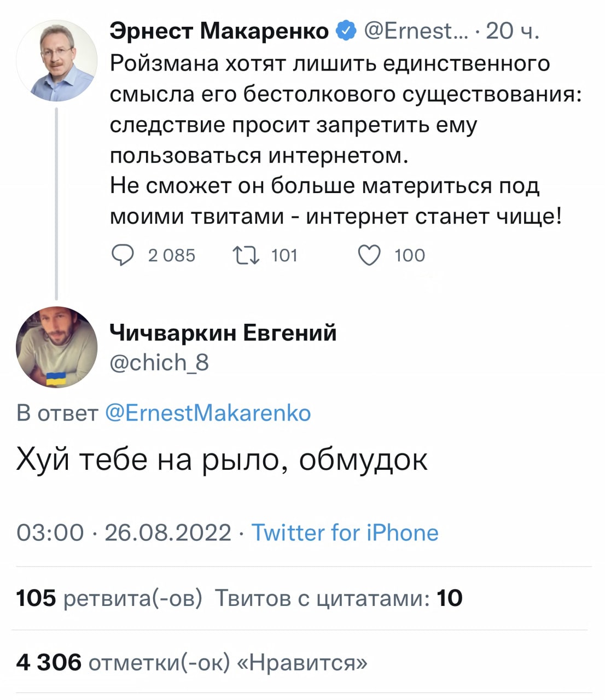Click the retweet arrows icon
Viewport: 605px width, 700px height.
coord(246,255)
